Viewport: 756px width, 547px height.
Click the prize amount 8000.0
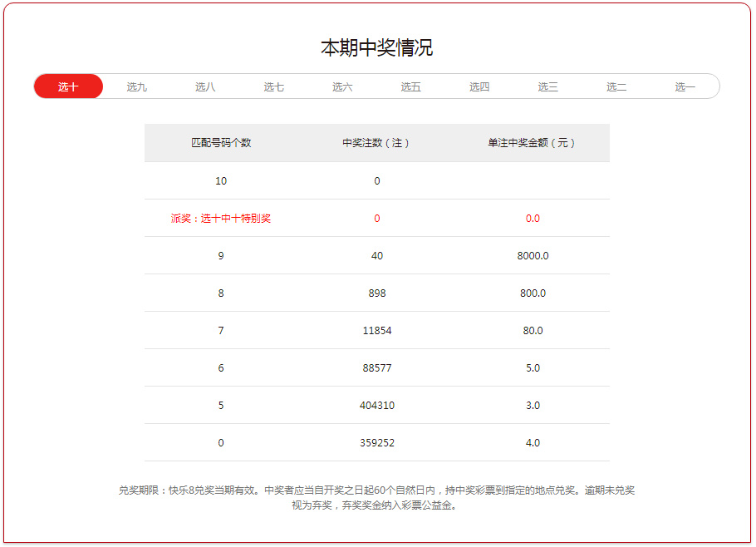(533, 256)
